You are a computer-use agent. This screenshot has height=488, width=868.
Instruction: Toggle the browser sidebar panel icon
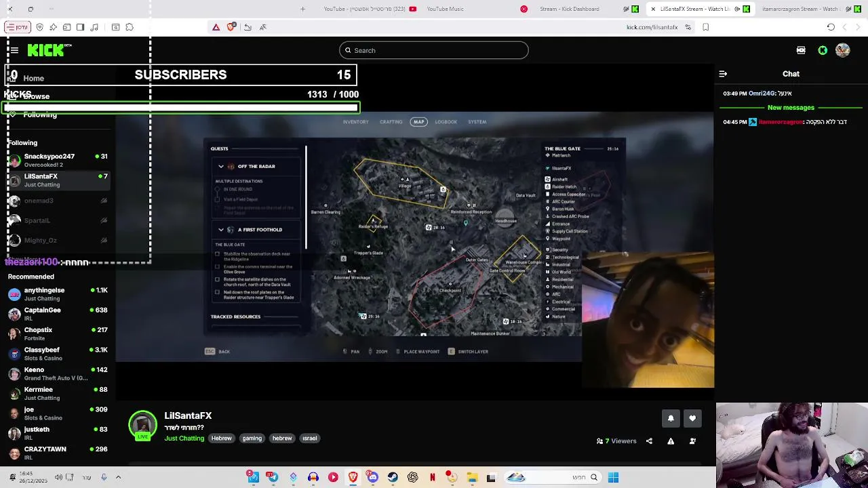(80, 27)
